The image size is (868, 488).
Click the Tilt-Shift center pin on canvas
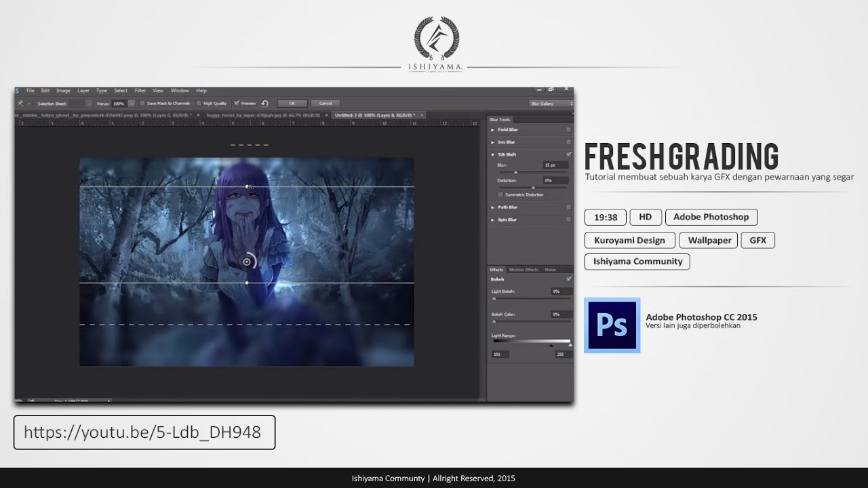point(247,262)
